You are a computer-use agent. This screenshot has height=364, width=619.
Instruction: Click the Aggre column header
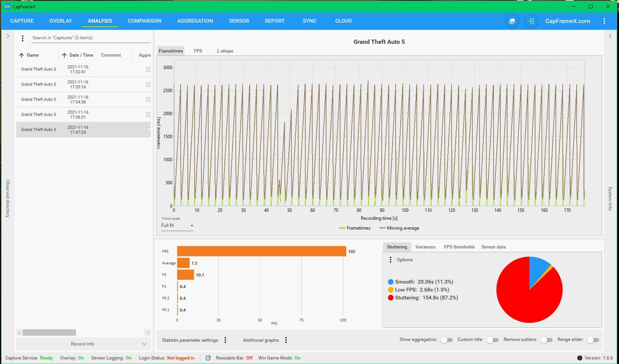[x=145, y=55]
